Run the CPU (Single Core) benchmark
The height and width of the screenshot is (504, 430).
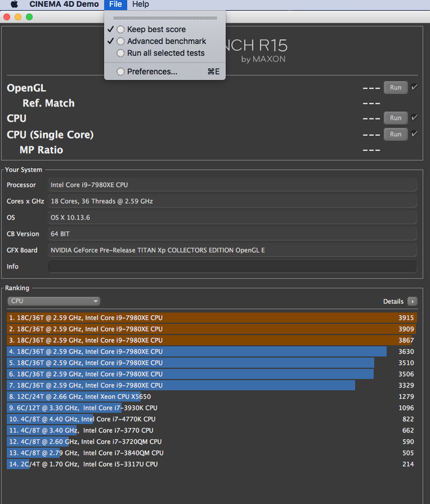[x=395, y=134]
